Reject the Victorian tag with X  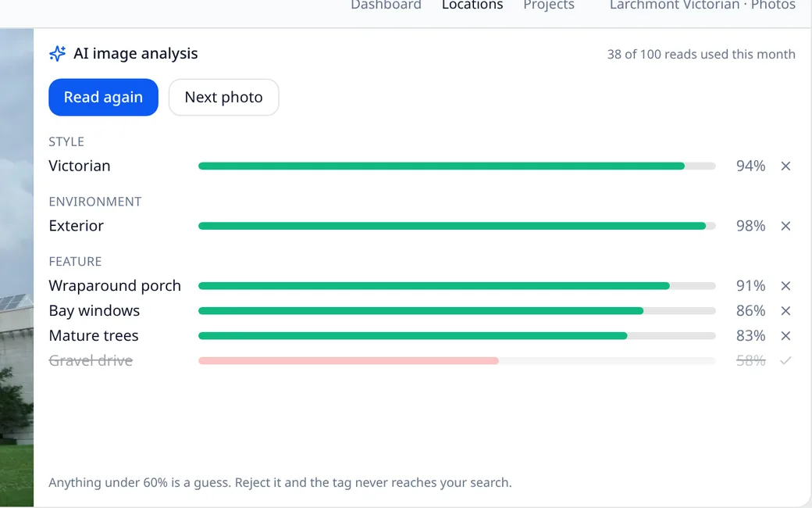[x=785, y=166]
